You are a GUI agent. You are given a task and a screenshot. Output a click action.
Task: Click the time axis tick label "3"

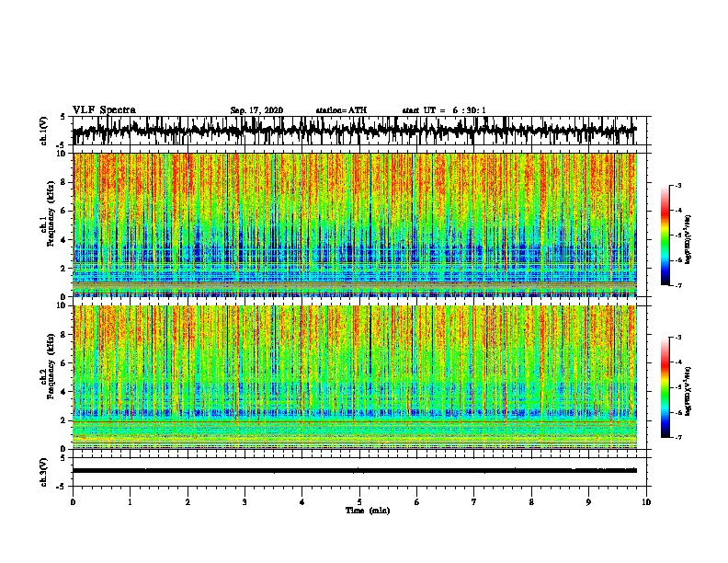(245, 502)
